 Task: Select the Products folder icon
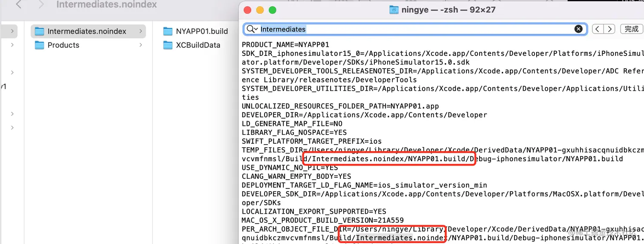point(40,45)
